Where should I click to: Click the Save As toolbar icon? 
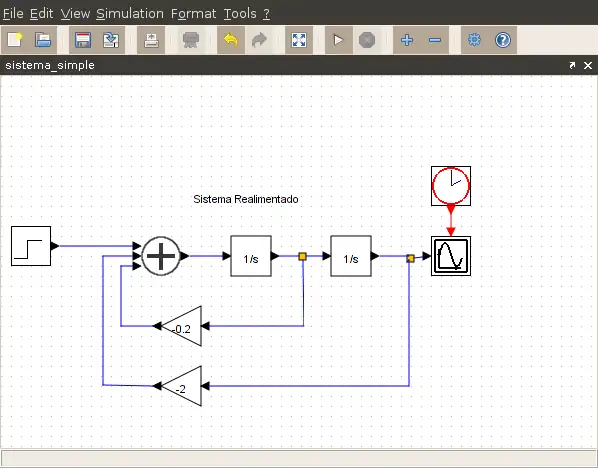coord(111,40)
